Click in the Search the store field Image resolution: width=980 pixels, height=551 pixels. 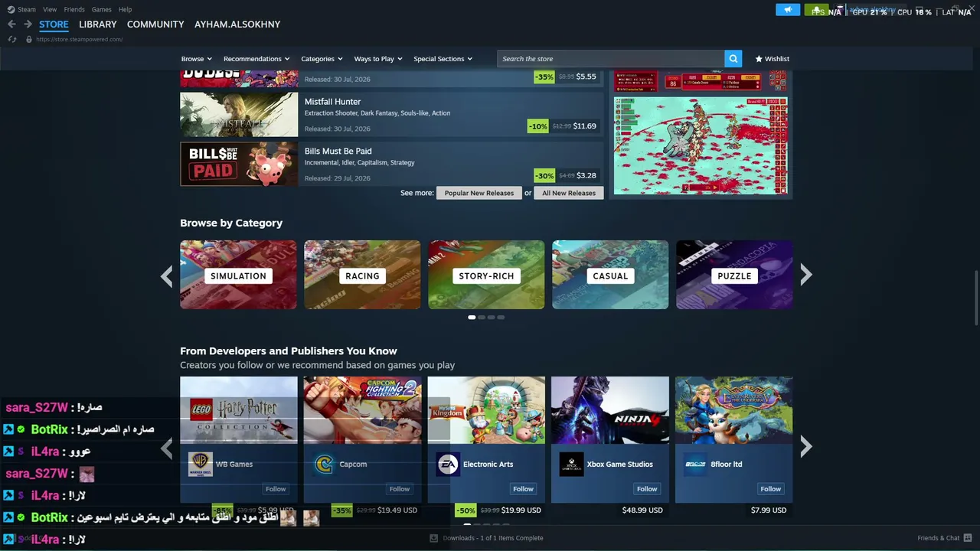point(611,59)
